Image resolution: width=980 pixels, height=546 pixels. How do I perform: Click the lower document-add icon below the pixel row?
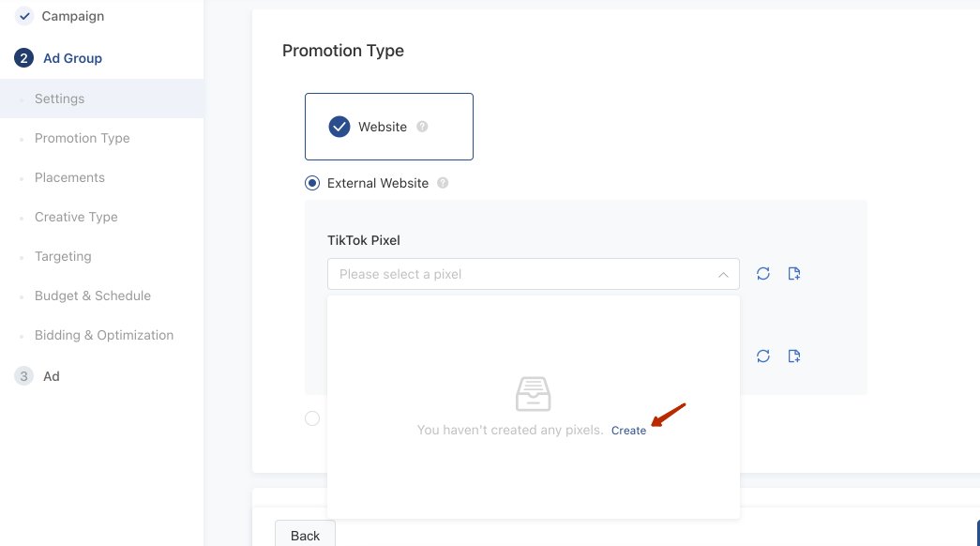[794, 356]
